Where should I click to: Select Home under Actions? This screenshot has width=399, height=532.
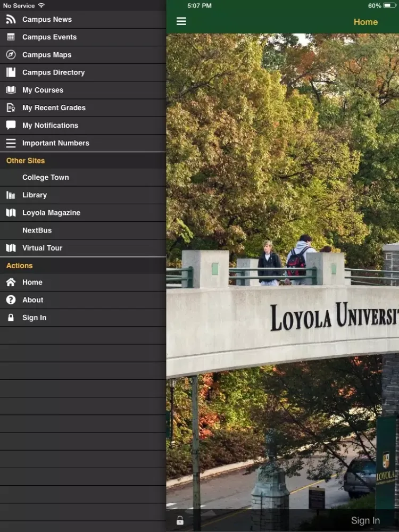click(83, 282)
